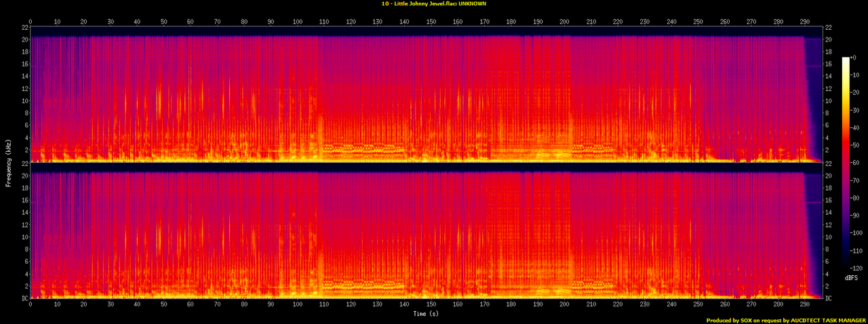Click the lower channel spectrogram plot
Image resolution: width=868 pixels, height=324 pixels.
click(426, 230)
